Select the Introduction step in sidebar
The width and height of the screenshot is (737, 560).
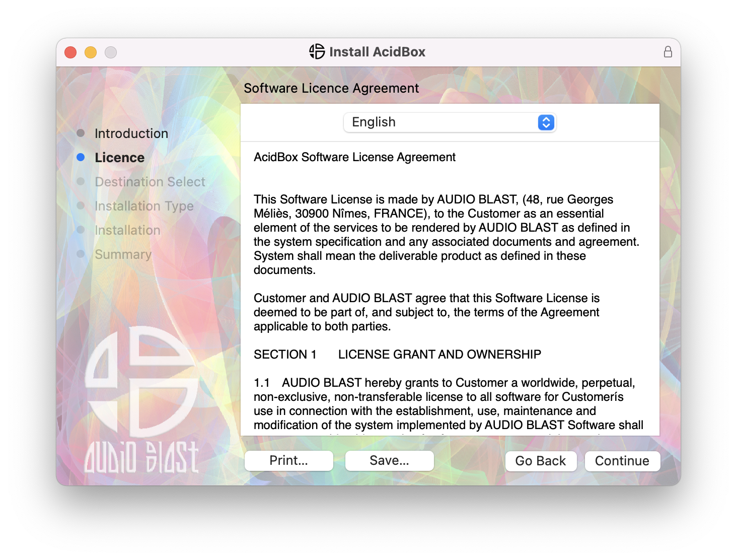tap(131, 133)
